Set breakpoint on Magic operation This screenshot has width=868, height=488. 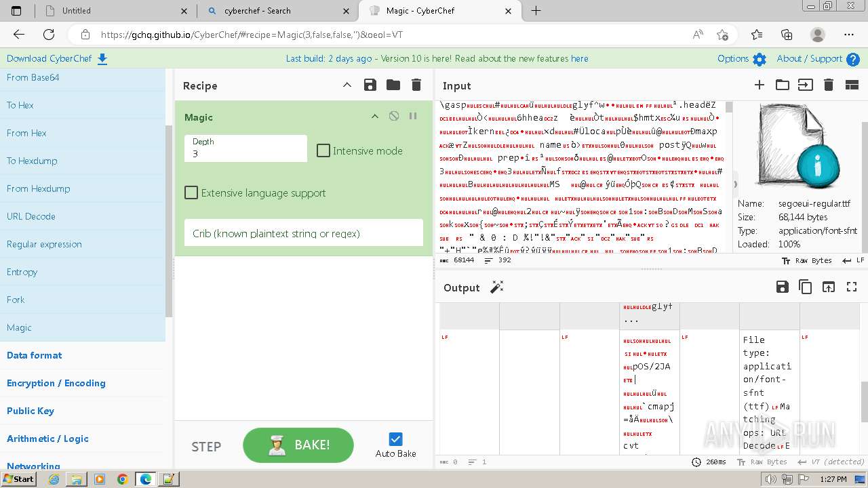point(412,117)
